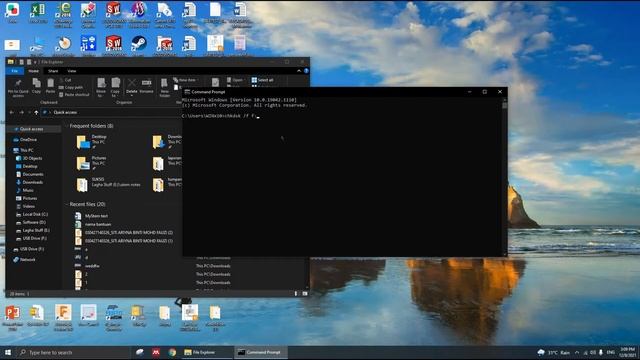
Task: Switch to large icons view in status bar
Action: pos(304,293)
